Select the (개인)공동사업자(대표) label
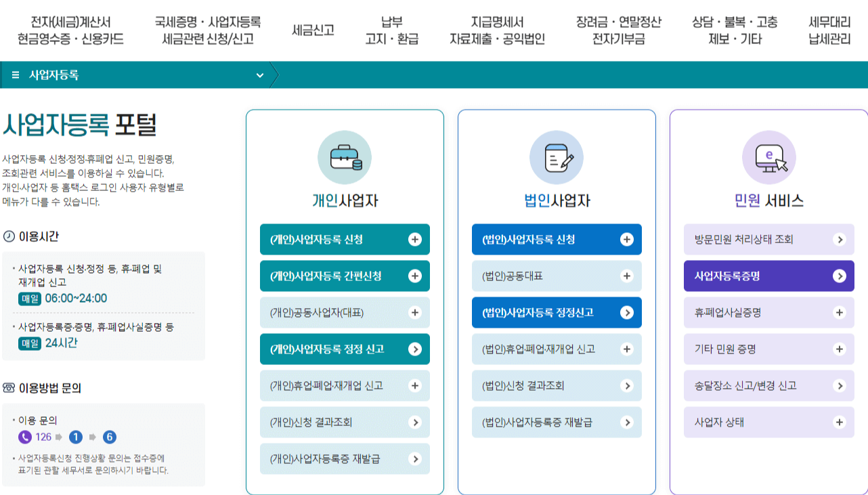The height and width of the screenshot is (495, 868). [x=317, y=313]
